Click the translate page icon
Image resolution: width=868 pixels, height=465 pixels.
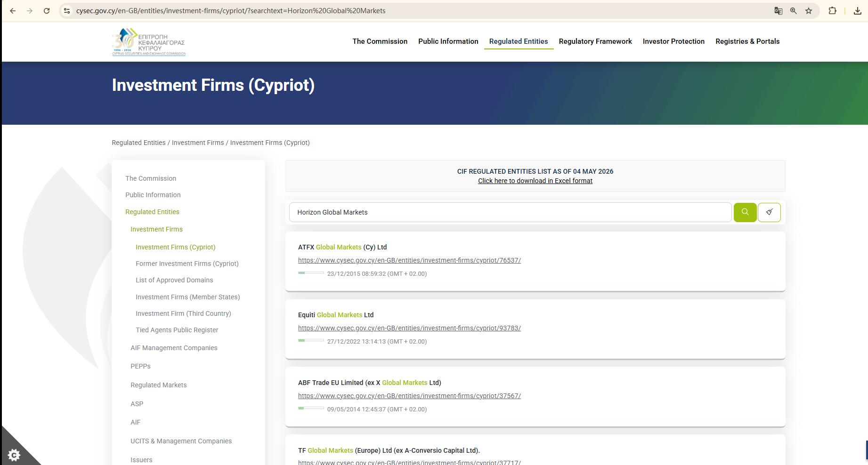click(x=779, y=11)
